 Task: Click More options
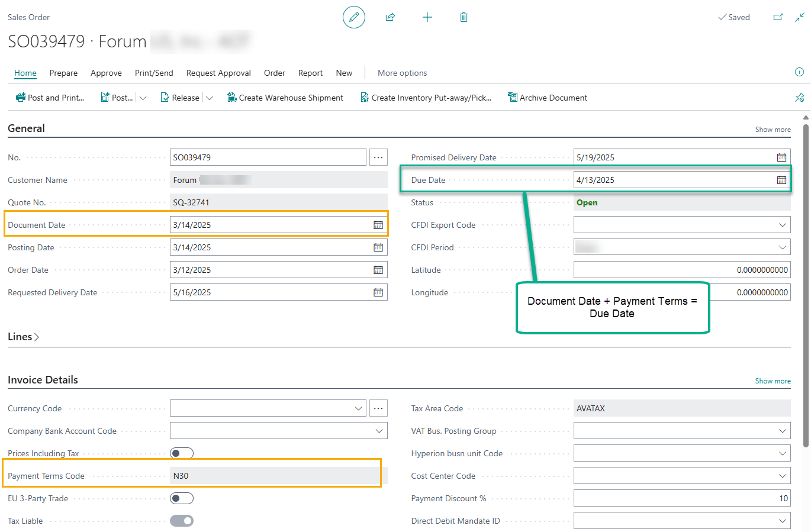pyautogui.click(x=402, y=73)
